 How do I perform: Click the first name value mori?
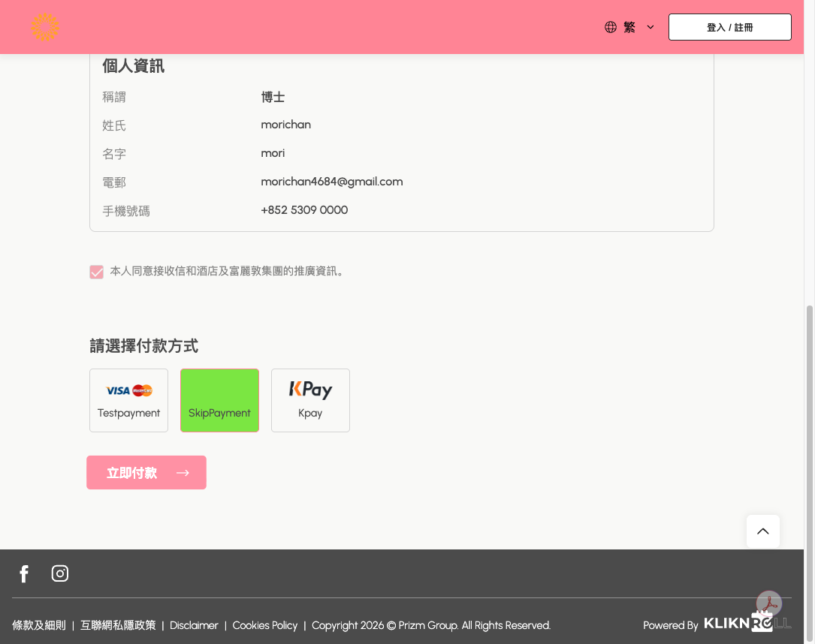point(273,153)
